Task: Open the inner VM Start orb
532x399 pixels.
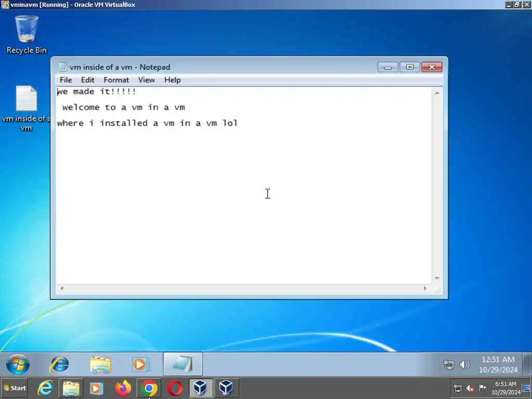Action: point(18,364)
